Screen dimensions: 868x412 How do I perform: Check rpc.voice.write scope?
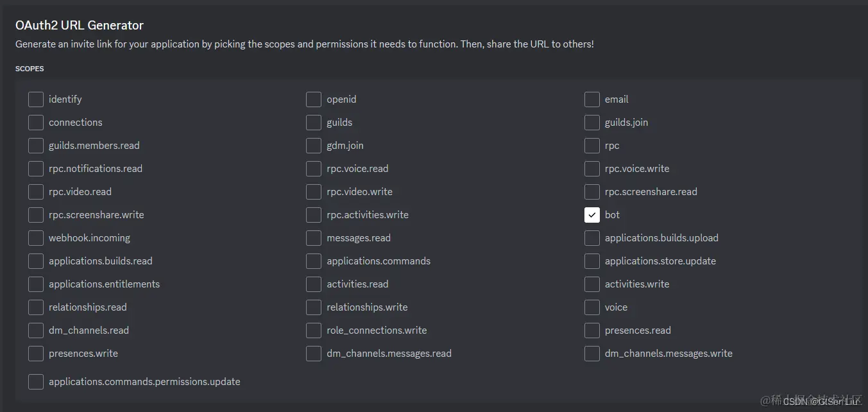click(x=592, y=169)
